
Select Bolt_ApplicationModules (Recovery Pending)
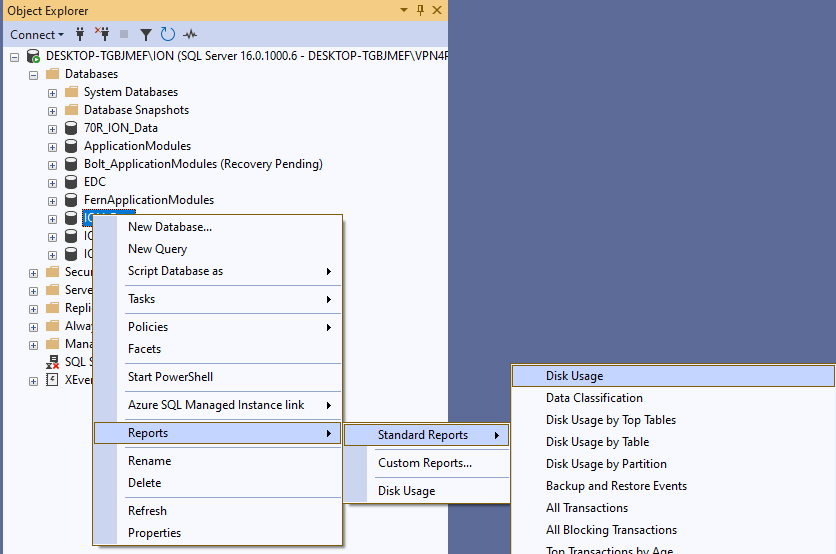203,164
